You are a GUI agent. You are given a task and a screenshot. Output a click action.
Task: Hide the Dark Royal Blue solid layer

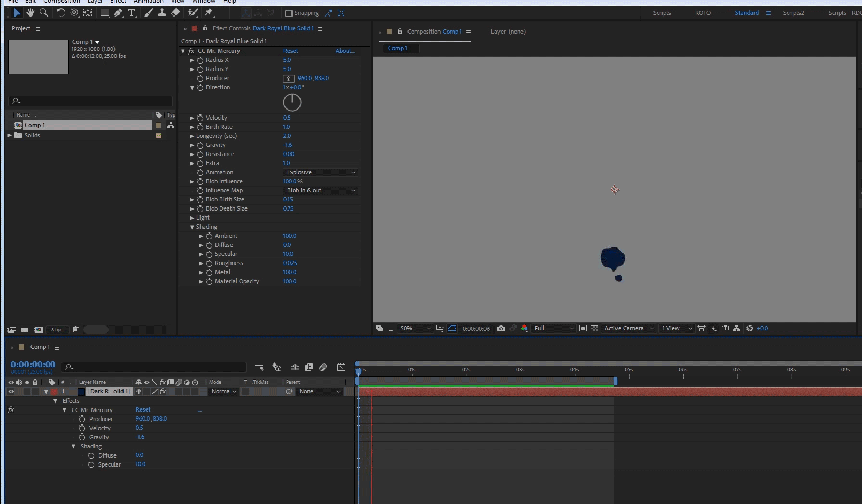tap(11, 391)
